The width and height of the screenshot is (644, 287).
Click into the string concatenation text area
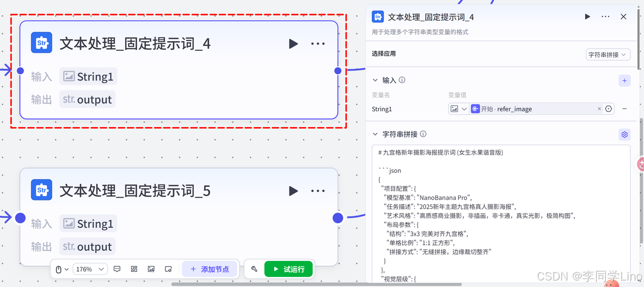click(x=501, y=214)
